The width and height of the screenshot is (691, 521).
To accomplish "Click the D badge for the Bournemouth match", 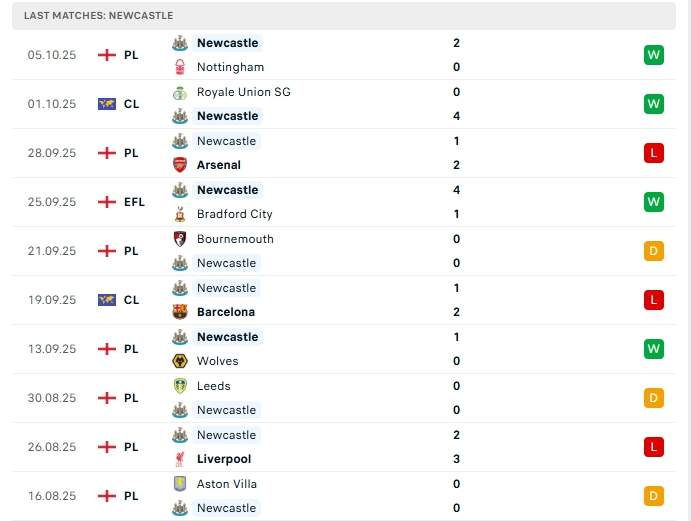I will pos(654,251).
